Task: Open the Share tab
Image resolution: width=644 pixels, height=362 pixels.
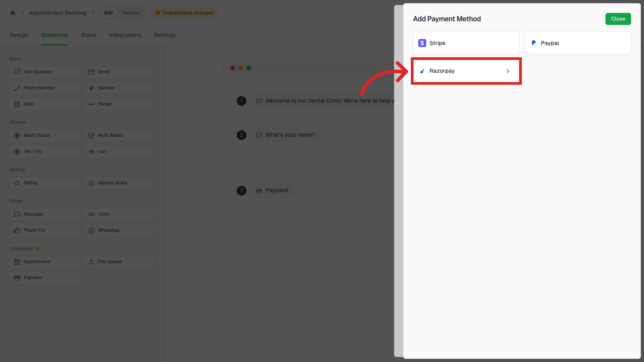Action: pos(88,35)
